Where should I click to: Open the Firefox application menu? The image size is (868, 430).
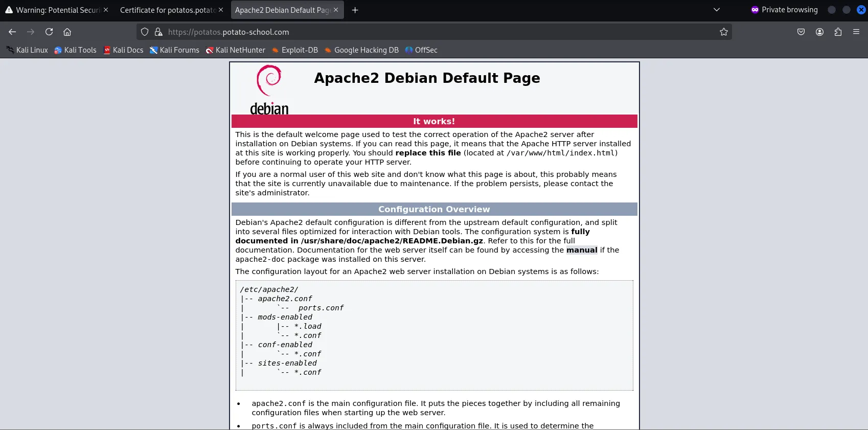[856, 32]
